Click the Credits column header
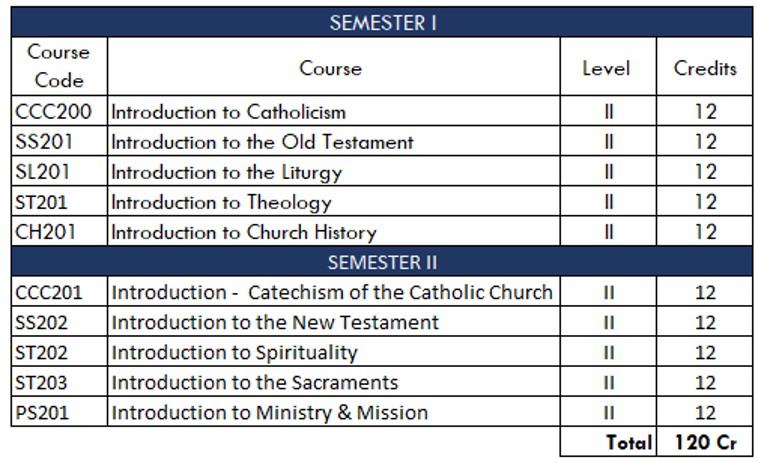The width and height of the screenshot is (758, 463). pos(705,68)
